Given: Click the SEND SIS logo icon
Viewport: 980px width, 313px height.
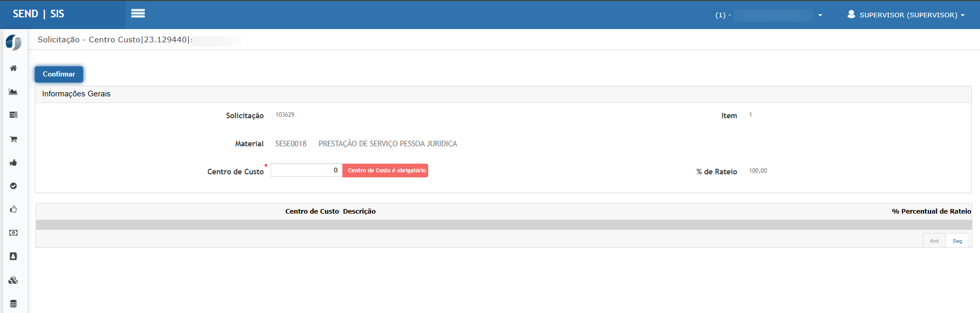Looking at the screenshot, I should pos(13,42).
